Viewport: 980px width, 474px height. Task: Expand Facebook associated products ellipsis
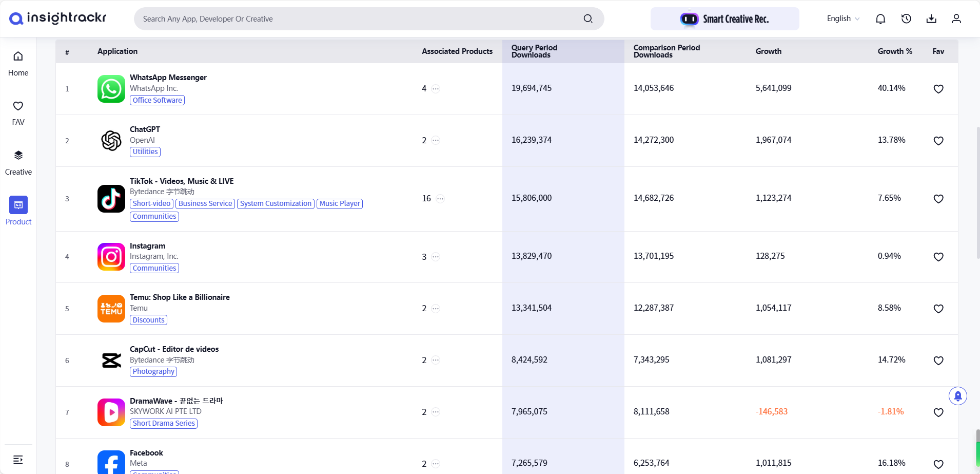pos(436,464)
